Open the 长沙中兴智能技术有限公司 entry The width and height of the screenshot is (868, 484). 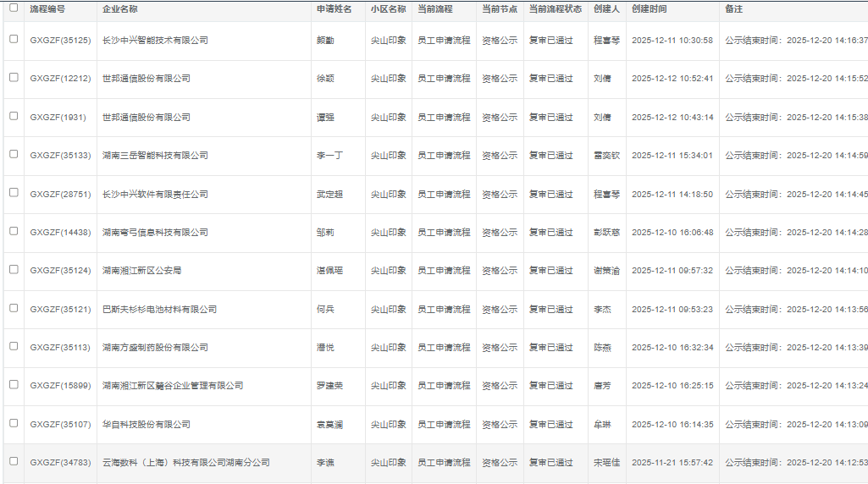tap(155, 40)
